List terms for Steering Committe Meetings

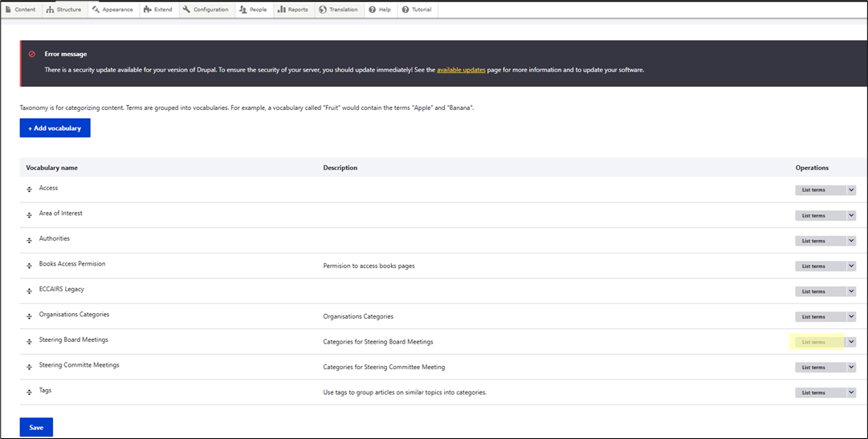(x=813, y=368)
